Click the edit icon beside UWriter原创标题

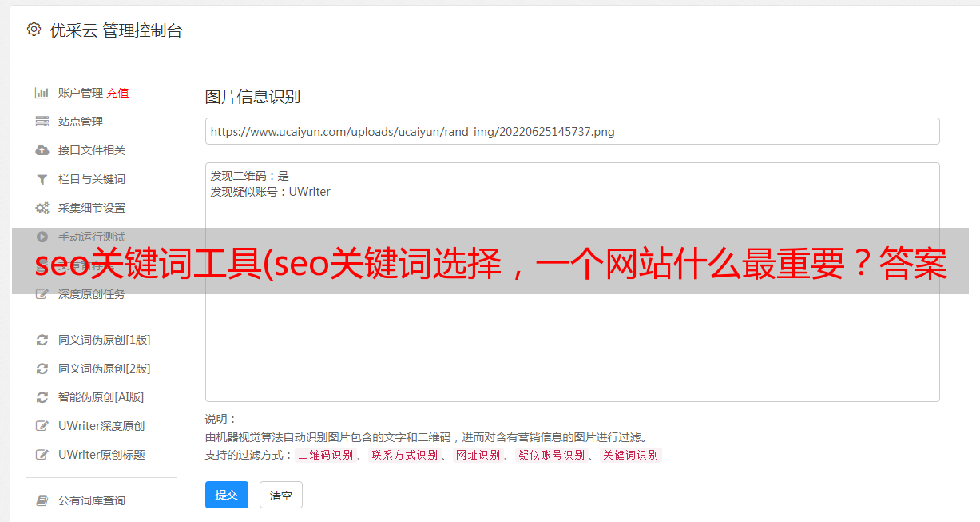coord(42,455)
